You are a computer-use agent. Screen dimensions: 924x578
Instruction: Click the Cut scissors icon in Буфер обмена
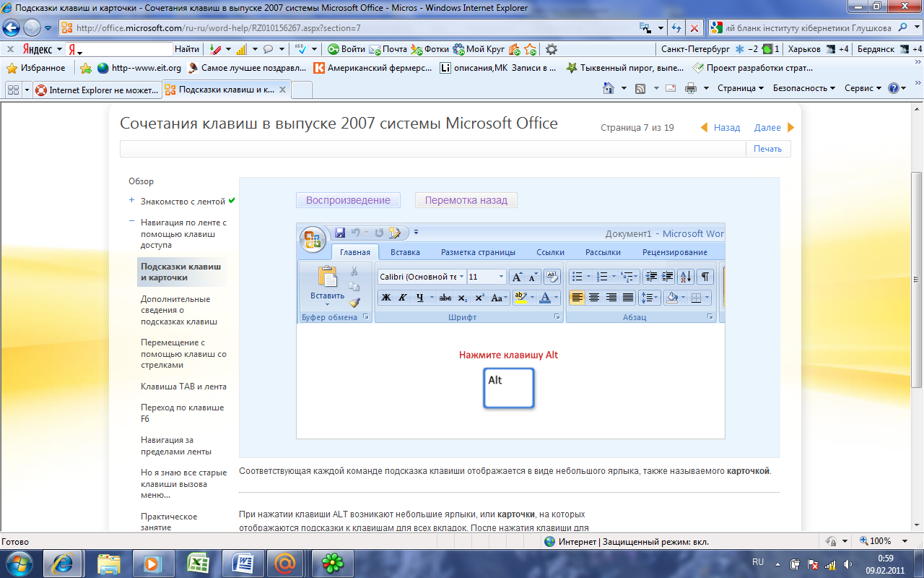(354, 271)
